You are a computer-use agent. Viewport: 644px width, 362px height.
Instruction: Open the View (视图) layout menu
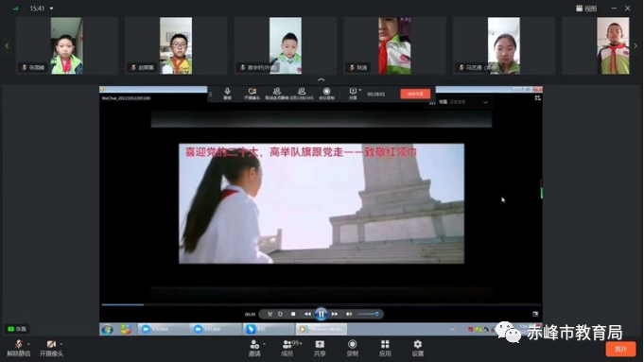[x=586, y=9]
